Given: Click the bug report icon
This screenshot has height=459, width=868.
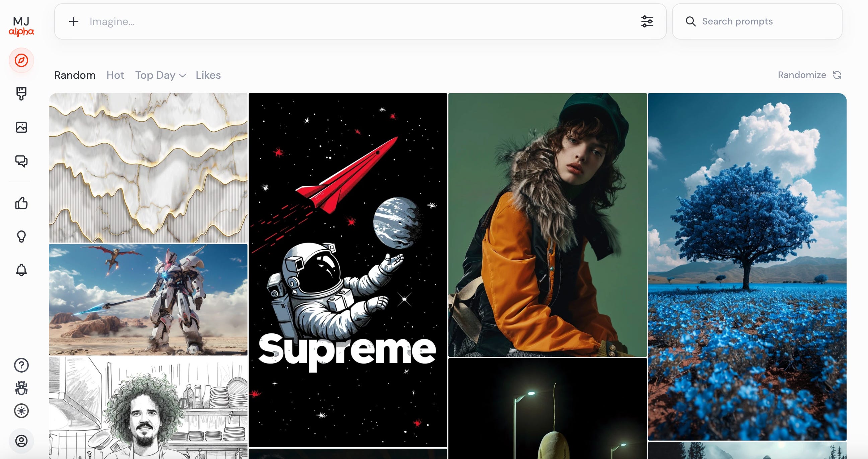Looking at the screenshot, I should (x=21, y=388).
